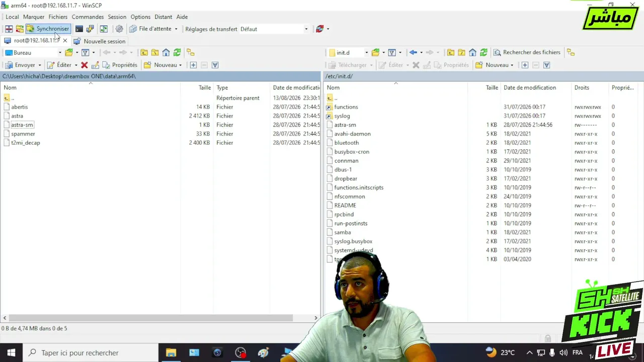Click the Open in PuTTY icon
The width and height of the screenshot is (644, 362).
tap(90, 29)
